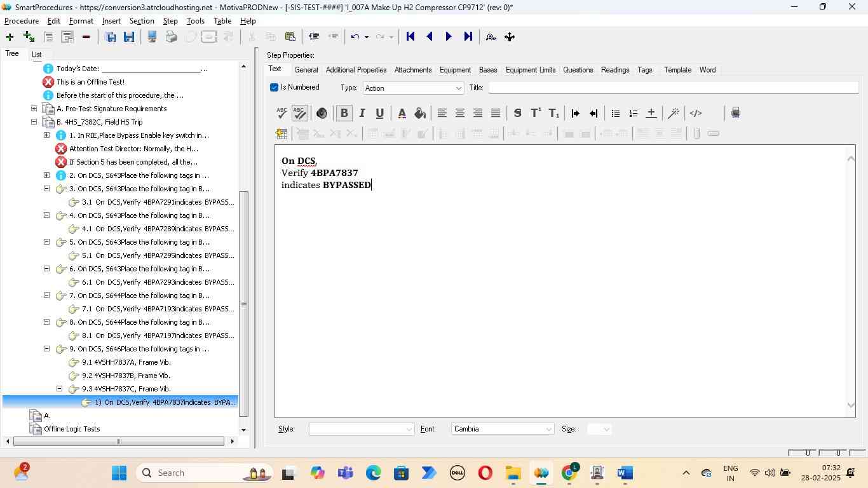Open the Insert menu
Viewport: 868px width, 488px height.
(111, 21)
